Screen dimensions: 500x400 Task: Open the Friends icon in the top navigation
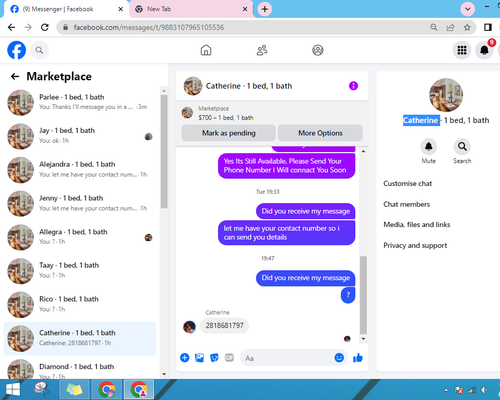262,50
